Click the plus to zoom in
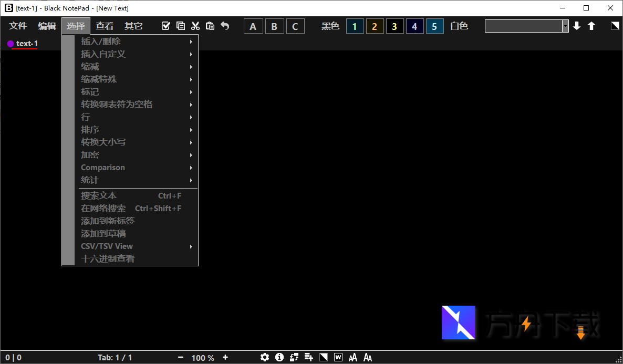623x364 pixels. (225, 357)
